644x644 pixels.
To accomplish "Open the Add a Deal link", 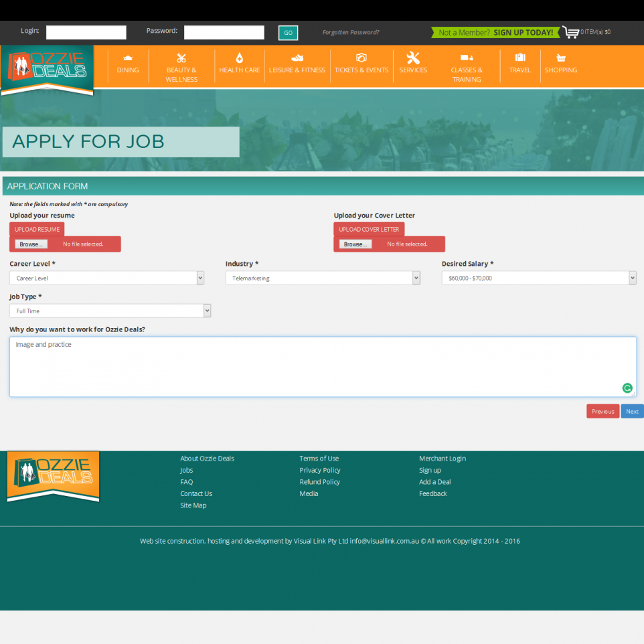I will tap(435, 482).
